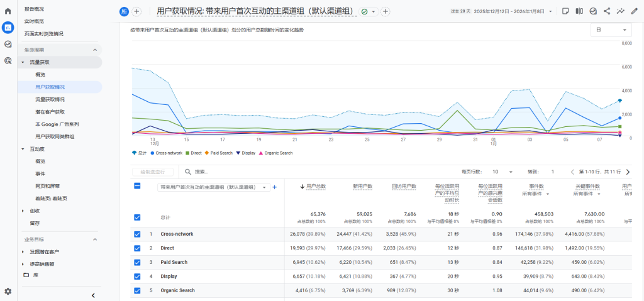Open 实时概览 report in sidebar
The height and width of the screenshot is (301, 644).
pyautogui.click(x=35, y=21)
